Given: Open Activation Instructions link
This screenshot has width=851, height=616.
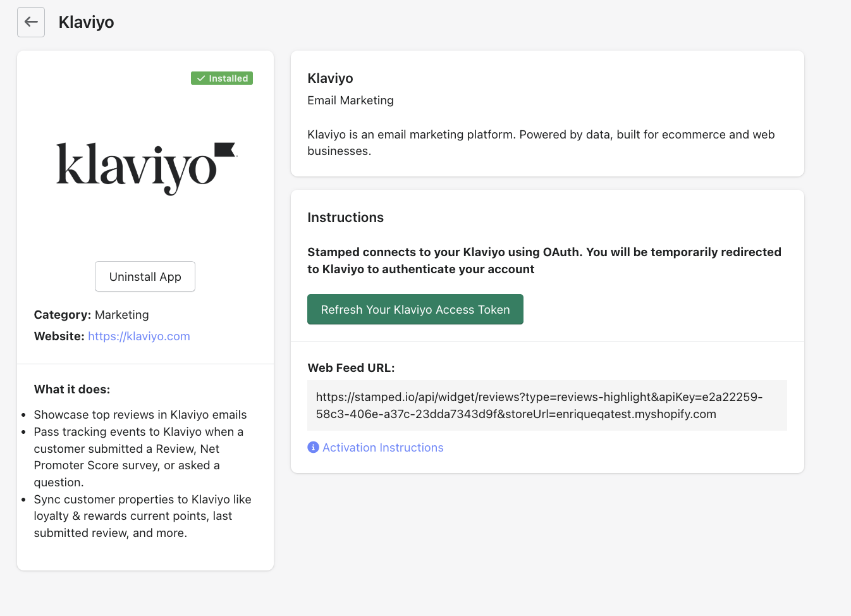Looking at the screenshot, I should [383, 448].
